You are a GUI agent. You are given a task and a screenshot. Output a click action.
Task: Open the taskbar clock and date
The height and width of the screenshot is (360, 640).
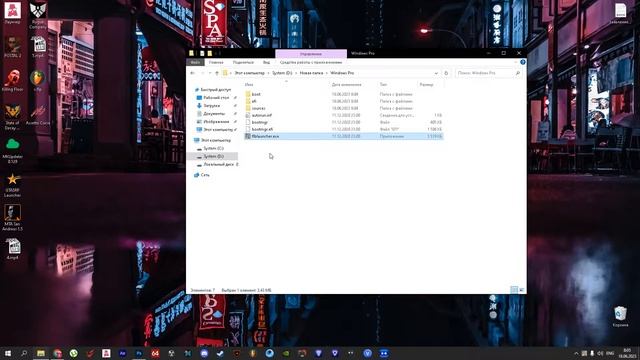[627, 353]
